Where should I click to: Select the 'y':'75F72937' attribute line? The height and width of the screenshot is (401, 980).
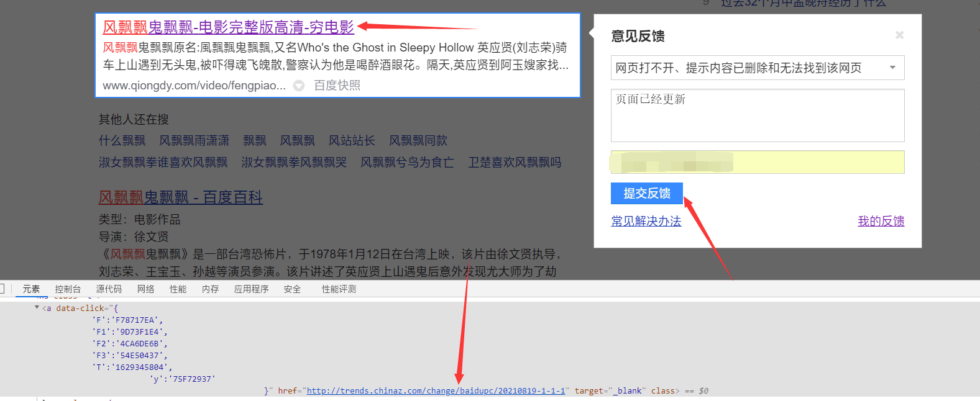point(183,379)
